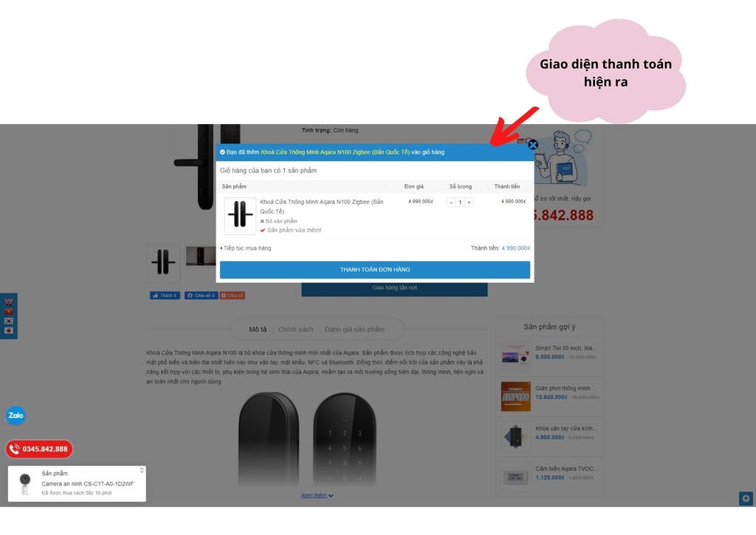
Task: Click Cảm biến Aqara TVOC thumbnail image
Action: tap(515, 477)
